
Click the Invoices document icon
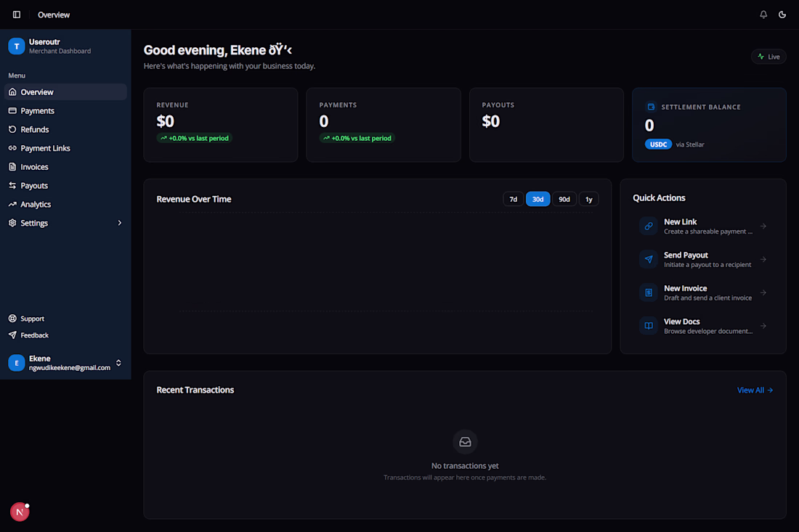pyautogui.click(x=12, y=167)
